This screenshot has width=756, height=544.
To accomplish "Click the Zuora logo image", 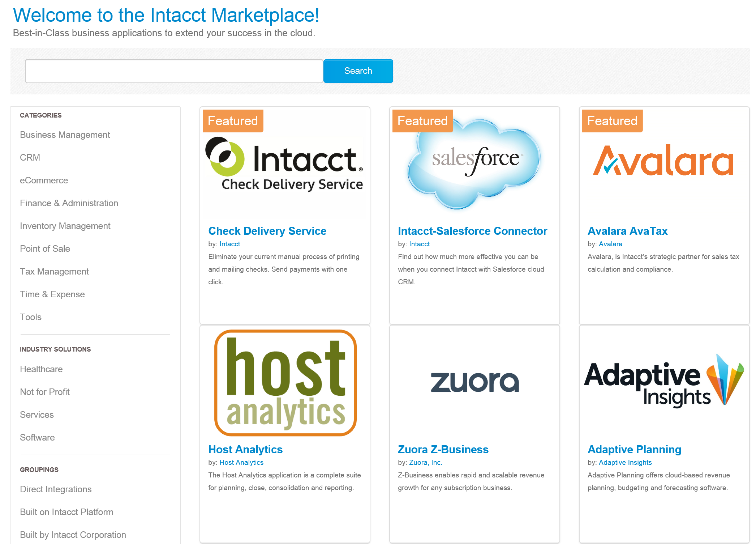I will [474, 382].
